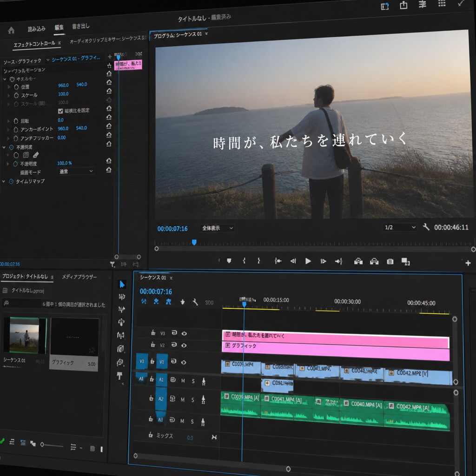The height and width of the screenshot is (476, 476).
Task: Toggle Linked Selection in timeline
Action: (x=168, y=301)
